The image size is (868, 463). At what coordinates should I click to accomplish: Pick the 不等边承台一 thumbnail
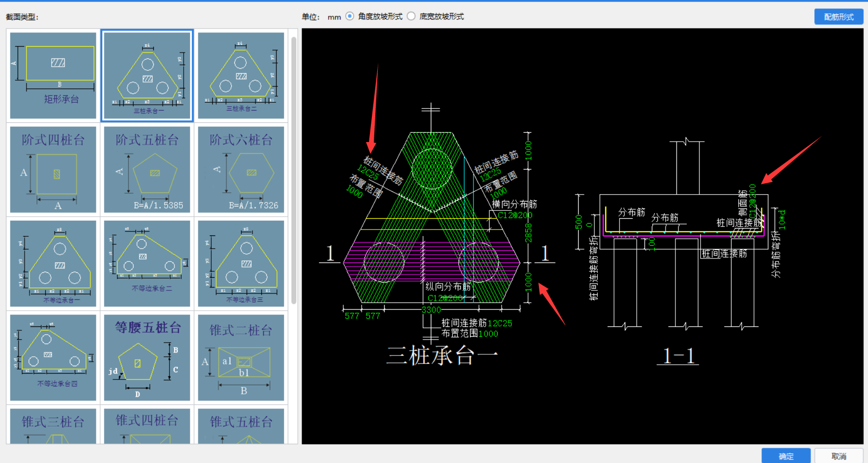click(x=53, y=263)
